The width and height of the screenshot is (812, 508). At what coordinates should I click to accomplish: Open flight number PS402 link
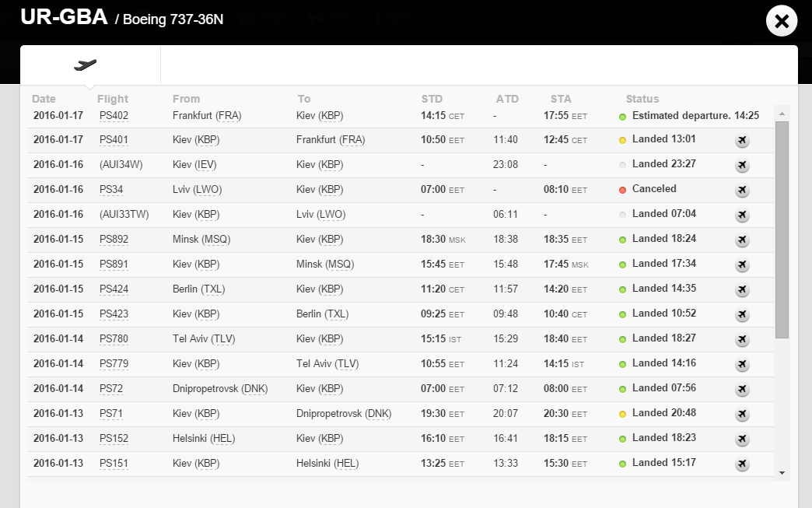(114, 116)
